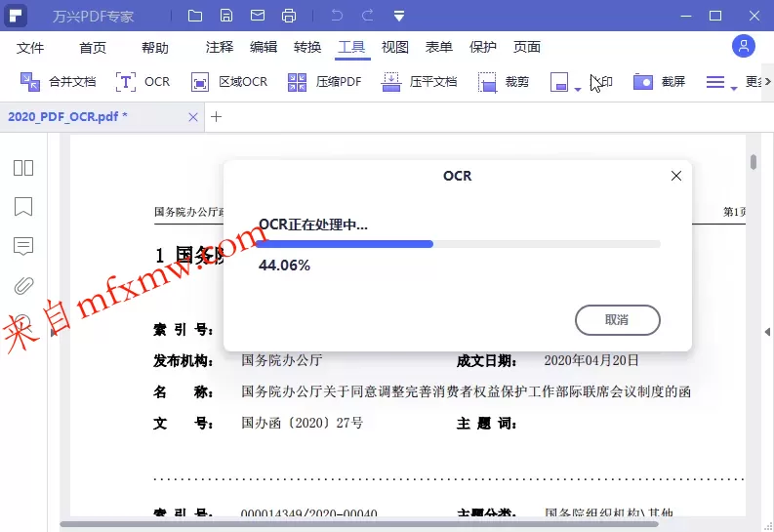The height and width of the screenshot is (532, 774).
Task: Expand dropdown arrow beside header/footer icon
Action: click(x=578, y=90)
